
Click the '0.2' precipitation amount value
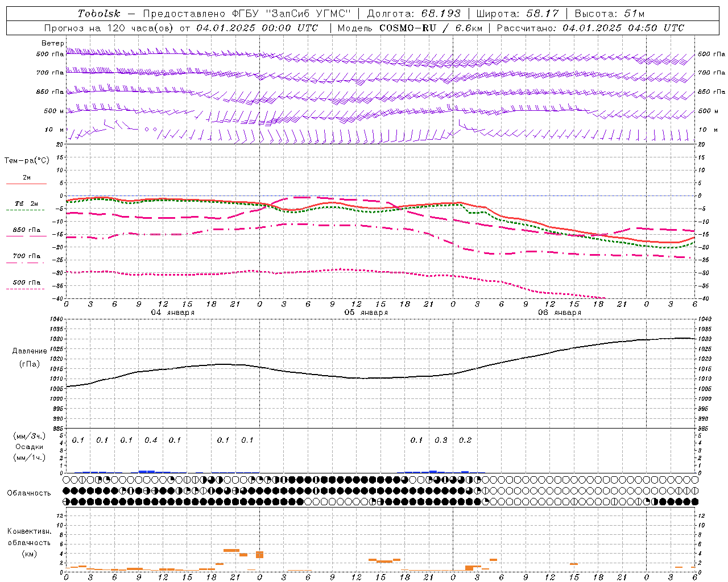click(465, 440)
